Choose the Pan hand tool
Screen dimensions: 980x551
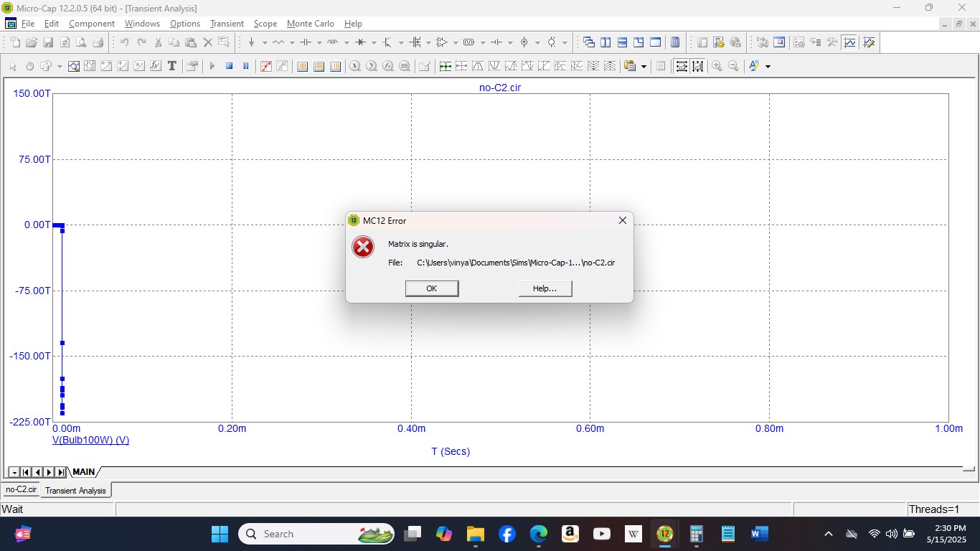click(x=29, y=66)
